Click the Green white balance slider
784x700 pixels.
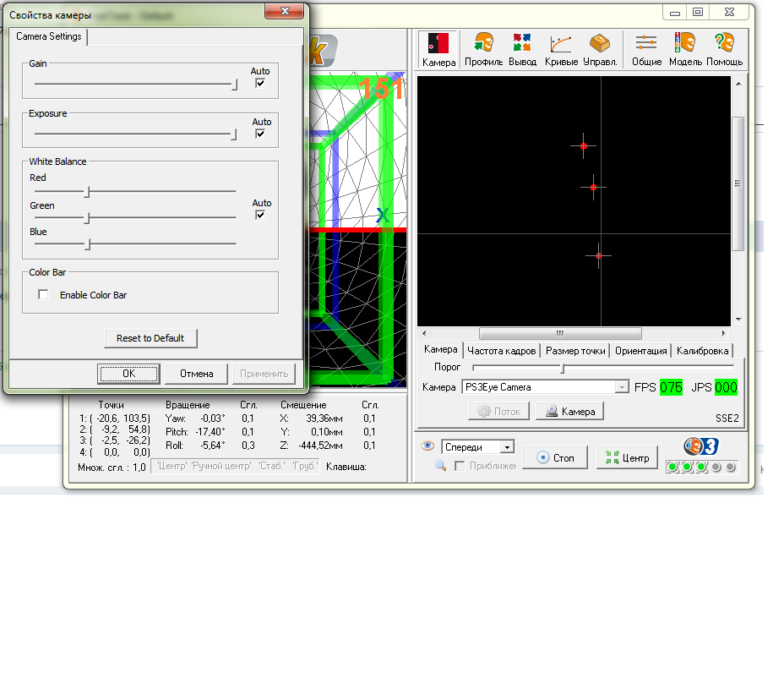click(x=86, y=218)
